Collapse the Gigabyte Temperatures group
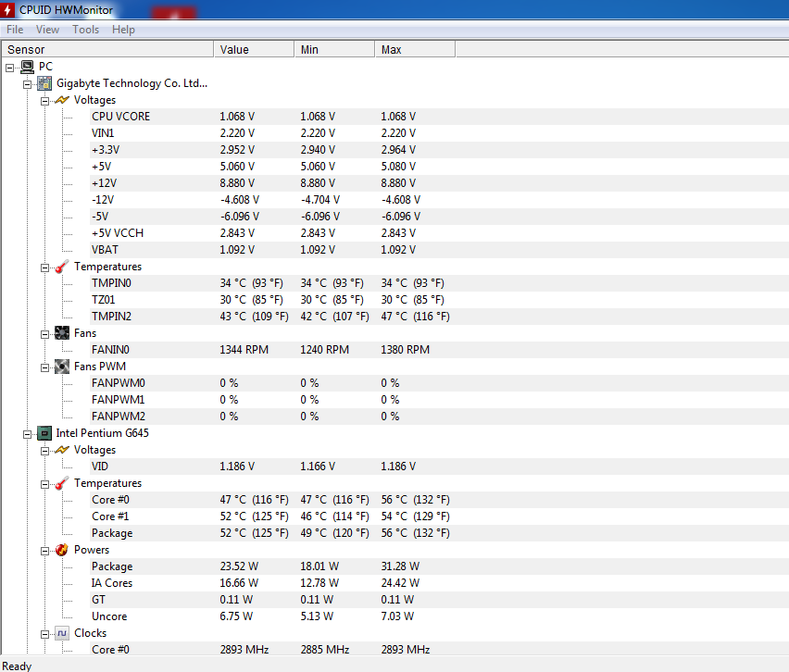The height and width of the screenshot is (672, 789). pyautogui.click(x=44, y=268)
